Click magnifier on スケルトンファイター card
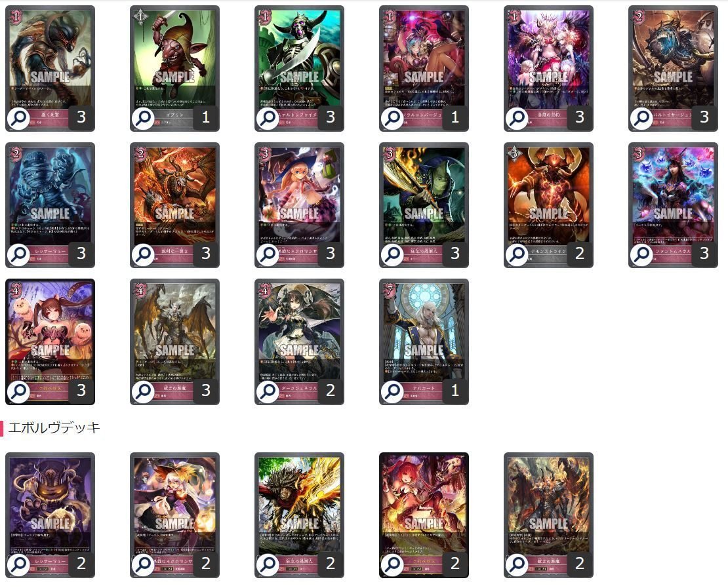This screenshot has width=728, height=588. pos(268,119)
